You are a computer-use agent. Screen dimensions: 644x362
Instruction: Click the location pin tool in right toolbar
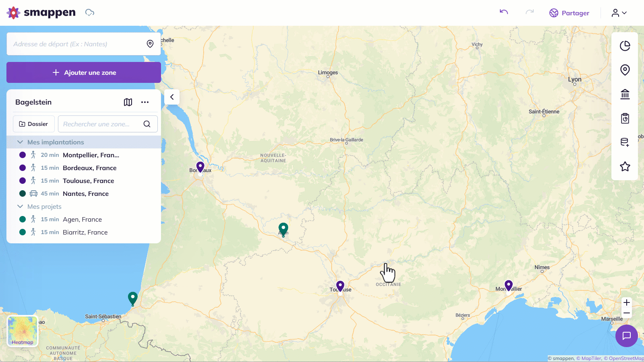(x=625, y=70)
